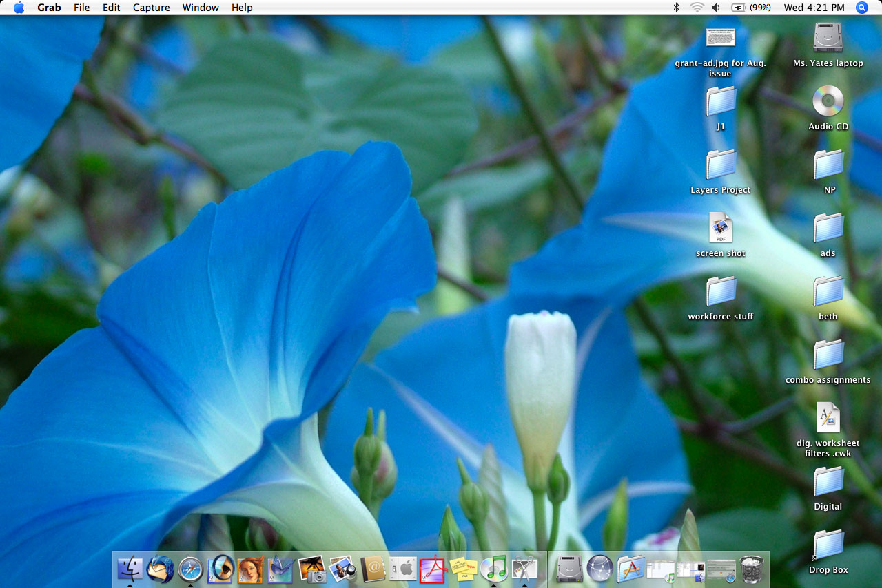
Task: Open the Trash in the Dock
Action: pyautogui.click(x=752, y=569)
